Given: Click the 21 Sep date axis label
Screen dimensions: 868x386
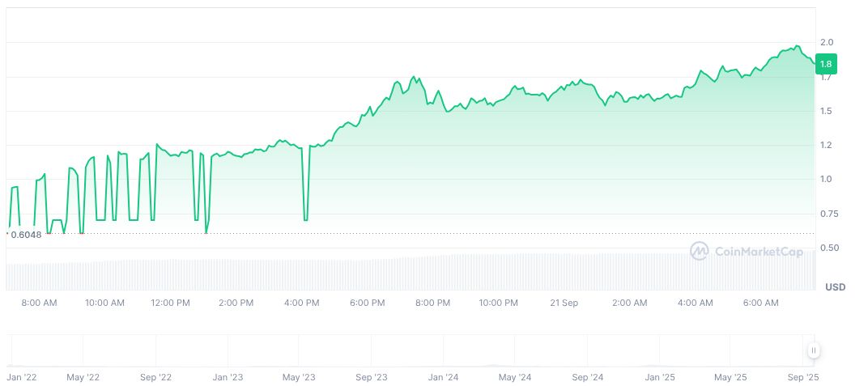Looking at the screenshot, I should (564, 303).
